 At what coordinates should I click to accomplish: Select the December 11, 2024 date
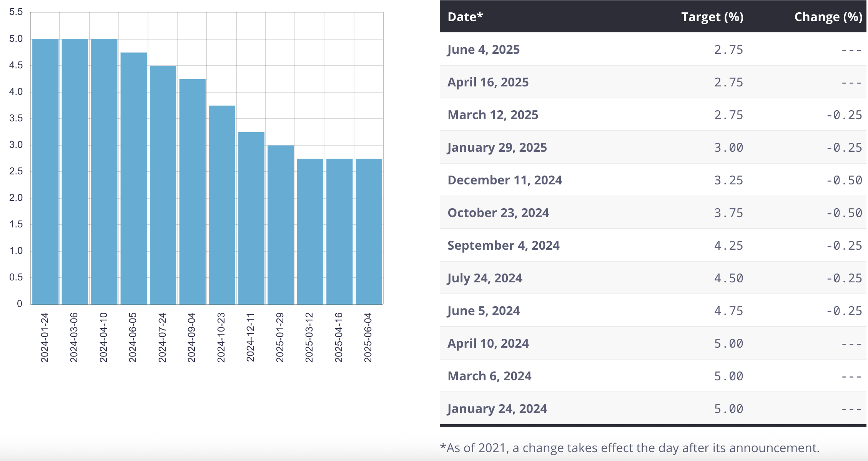click(505, 180)
